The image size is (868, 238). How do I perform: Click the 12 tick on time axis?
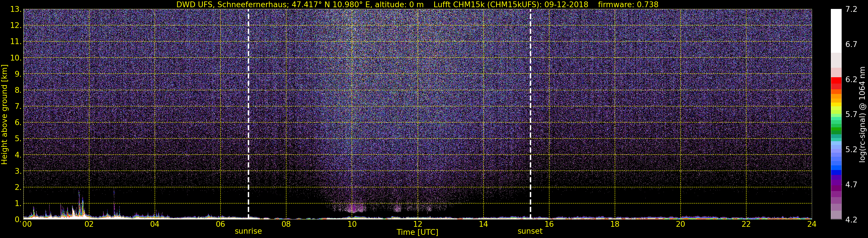pyautogui.click(x=417, y=224)
